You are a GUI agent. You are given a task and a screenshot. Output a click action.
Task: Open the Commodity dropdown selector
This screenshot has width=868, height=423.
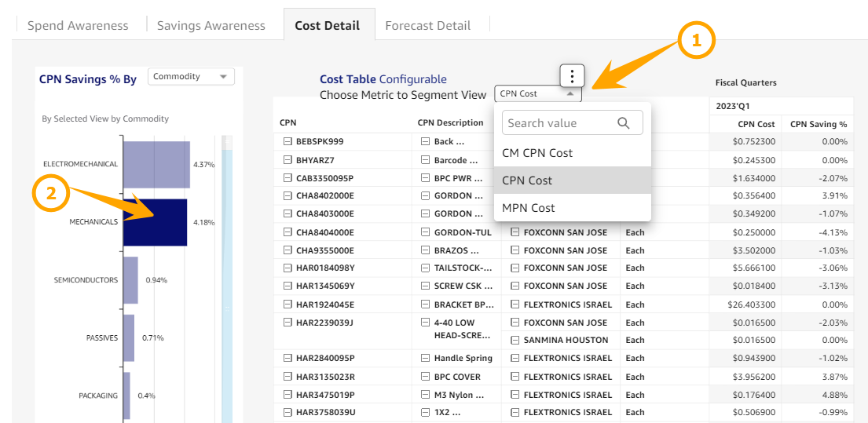[191, 77]
